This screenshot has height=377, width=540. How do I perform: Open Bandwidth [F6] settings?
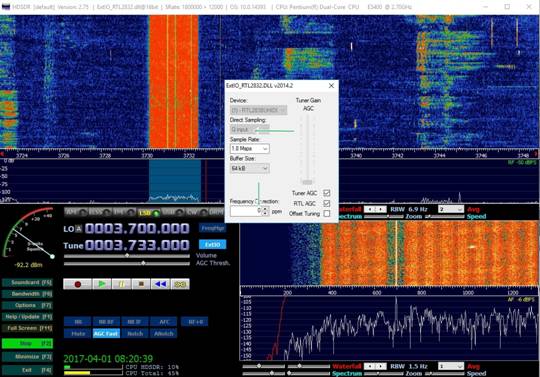[28, 294]
